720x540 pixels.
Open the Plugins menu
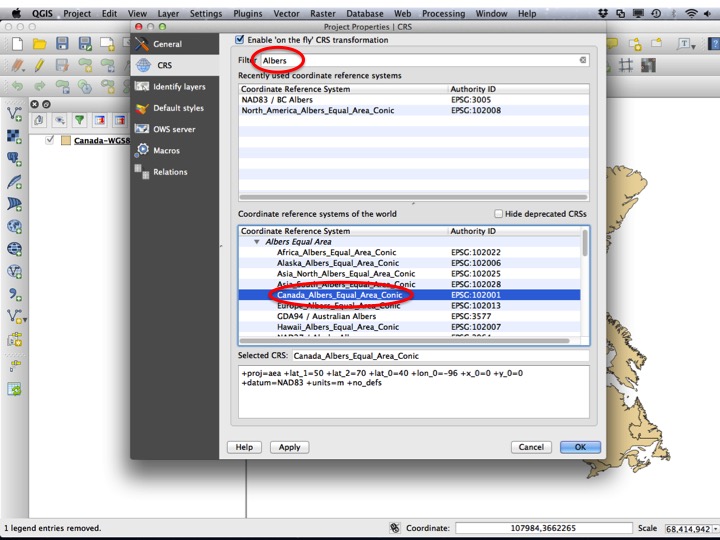(248, 14)
